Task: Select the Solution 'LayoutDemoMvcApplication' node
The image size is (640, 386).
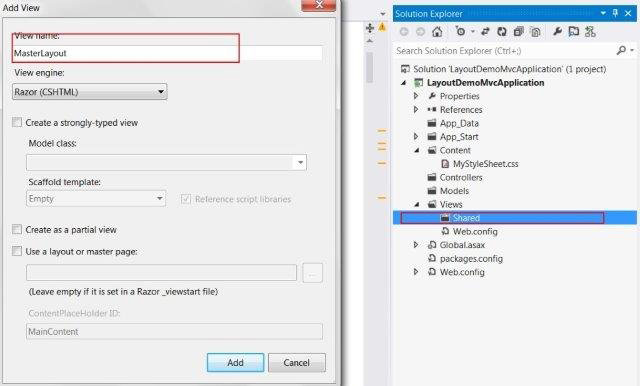Action: (x=509, y=69)
